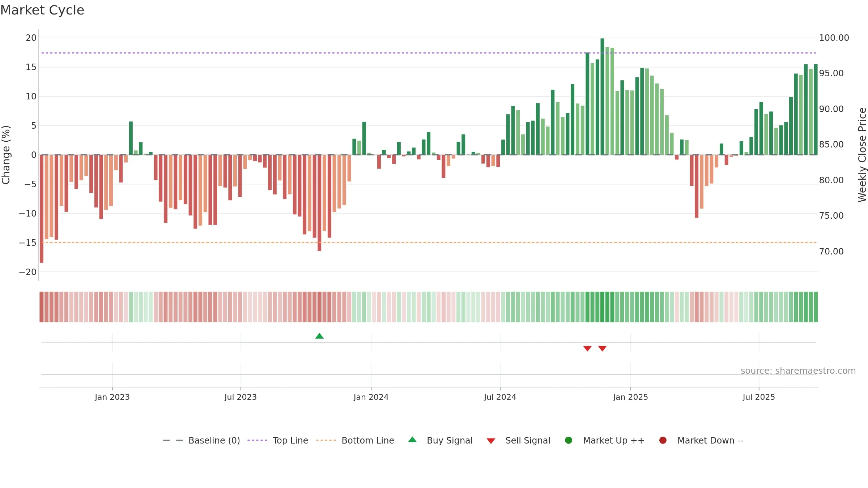Image resolution: width=868 pixels, height=488 pixels.
Task: Toggle the Sell Signal legend entry
Action: point(518,440)
